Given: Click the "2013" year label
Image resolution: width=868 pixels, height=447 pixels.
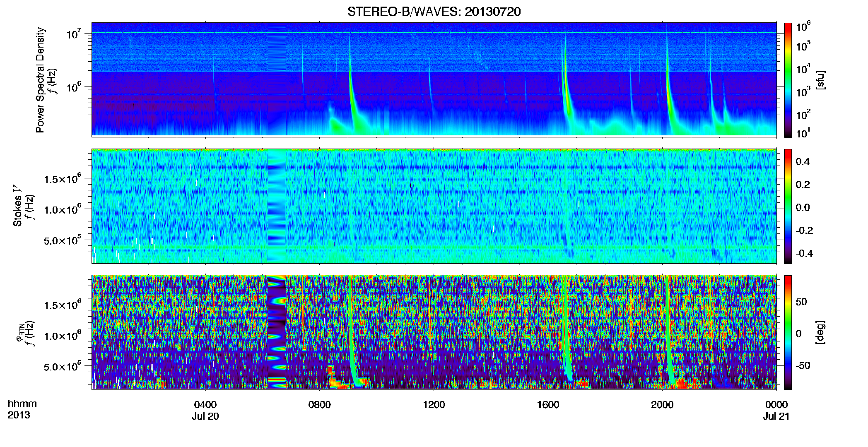Looking at the screenshot, I should point(19,415).
